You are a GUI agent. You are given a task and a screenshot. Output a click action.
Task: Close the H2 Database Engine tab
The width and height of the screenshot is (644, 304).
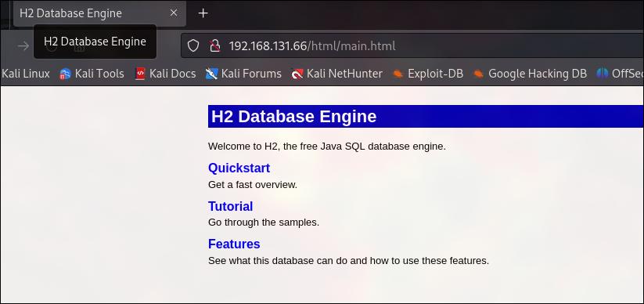[174, 13]
